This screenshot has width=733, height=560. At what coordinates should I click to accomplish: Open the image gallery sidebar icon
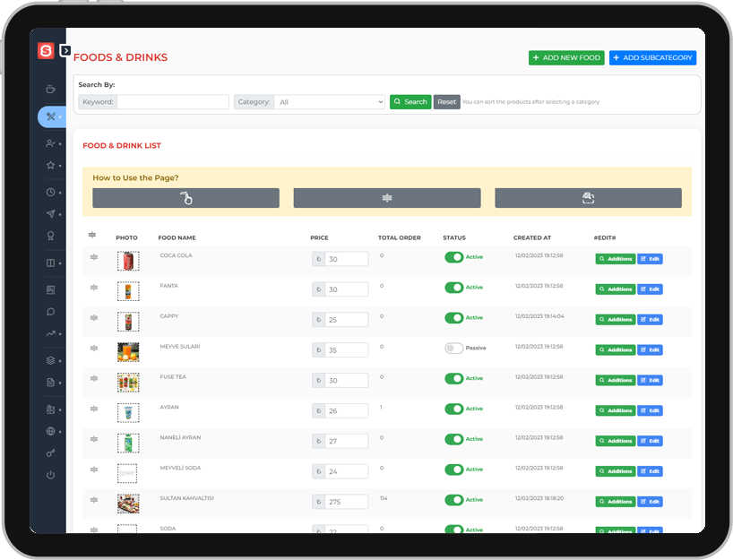tap(51, 289)
